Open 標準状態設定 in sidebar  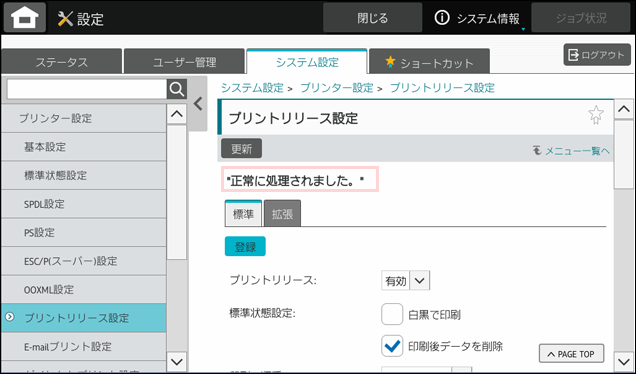(84, 175)
